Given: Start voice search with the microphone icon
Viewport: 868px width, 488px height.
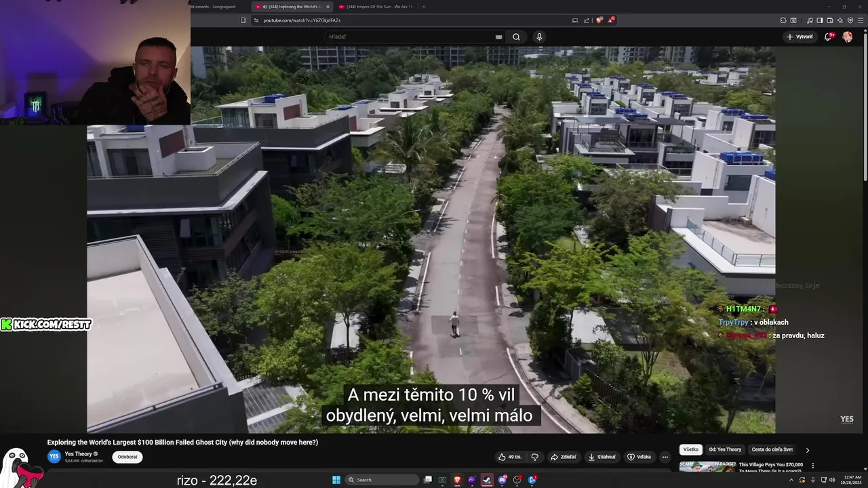Looking at the screenshot, I should (x=539, y=37).
